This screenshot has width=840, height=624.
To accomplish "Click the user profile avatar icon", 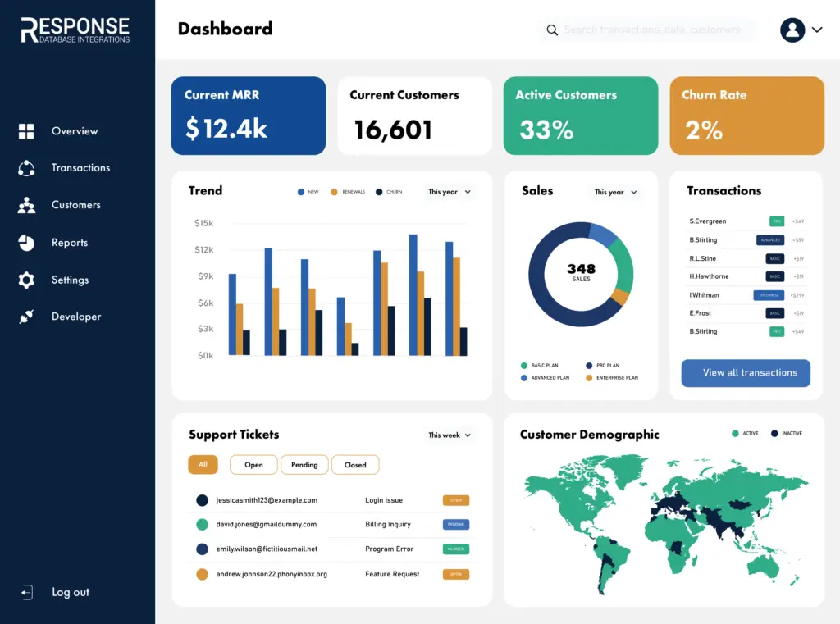I will coord(792,30).
